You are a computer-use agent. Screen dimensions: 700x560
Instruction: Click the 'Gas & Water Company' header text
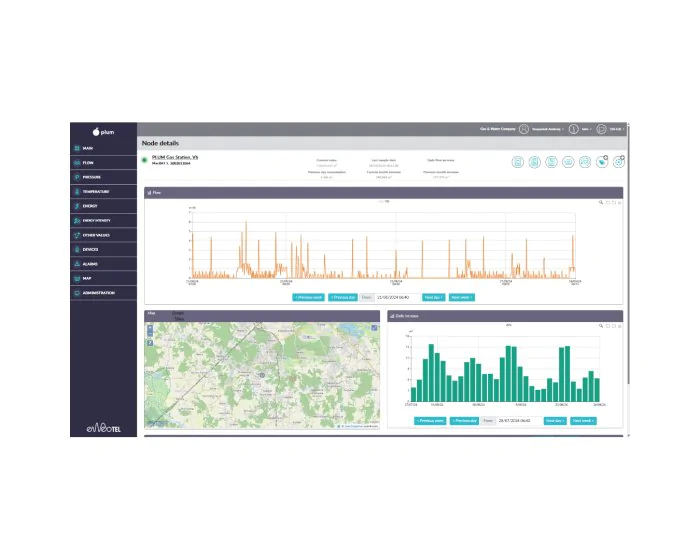(x=497, y=129)
